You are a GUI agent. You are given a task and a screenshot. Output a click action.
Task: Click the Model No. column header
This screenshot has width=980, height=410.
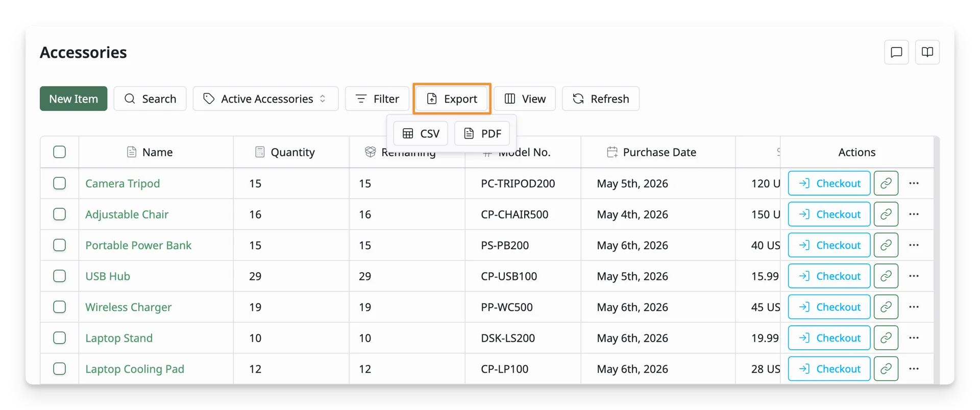coord(523,152)
